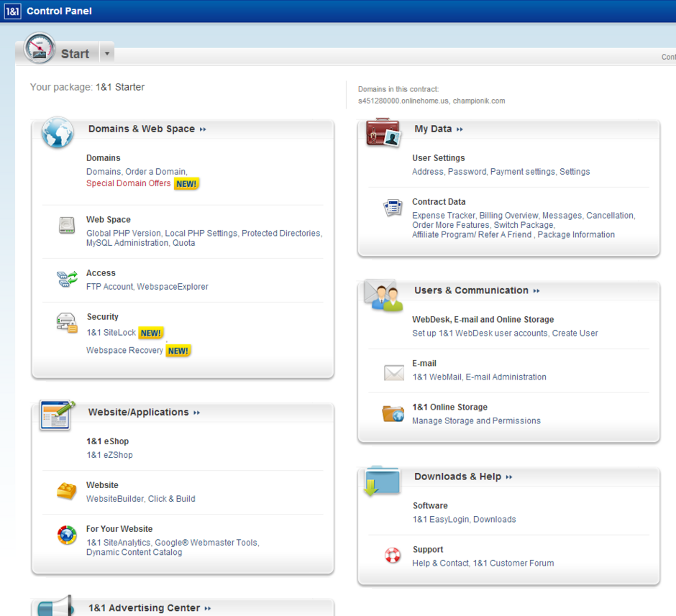Click the NEW! badge beside 1&1 SiteLock
This screenshot has height=616, width=676.
[x=151, y=333]
